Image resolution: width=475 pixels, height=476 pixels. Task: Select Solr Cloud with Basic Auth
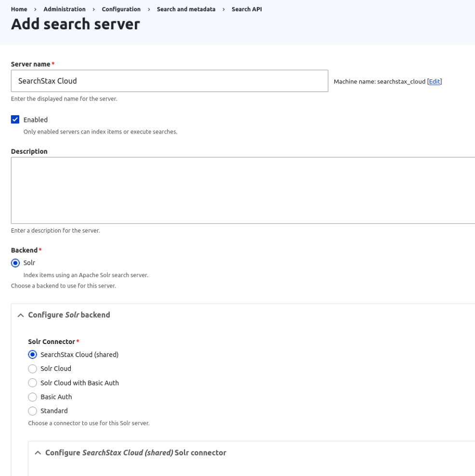[x=33, y=383]
